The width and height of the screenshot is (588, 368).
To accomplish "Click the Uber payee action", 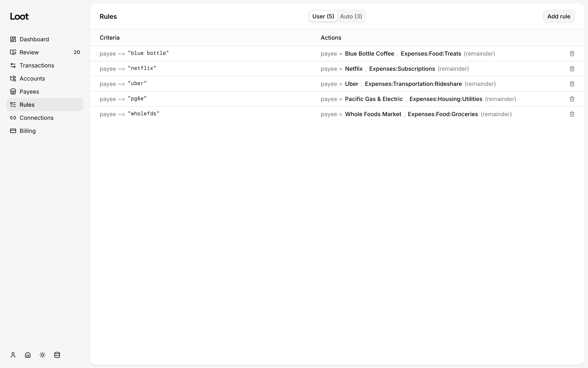I will point(351,84).
